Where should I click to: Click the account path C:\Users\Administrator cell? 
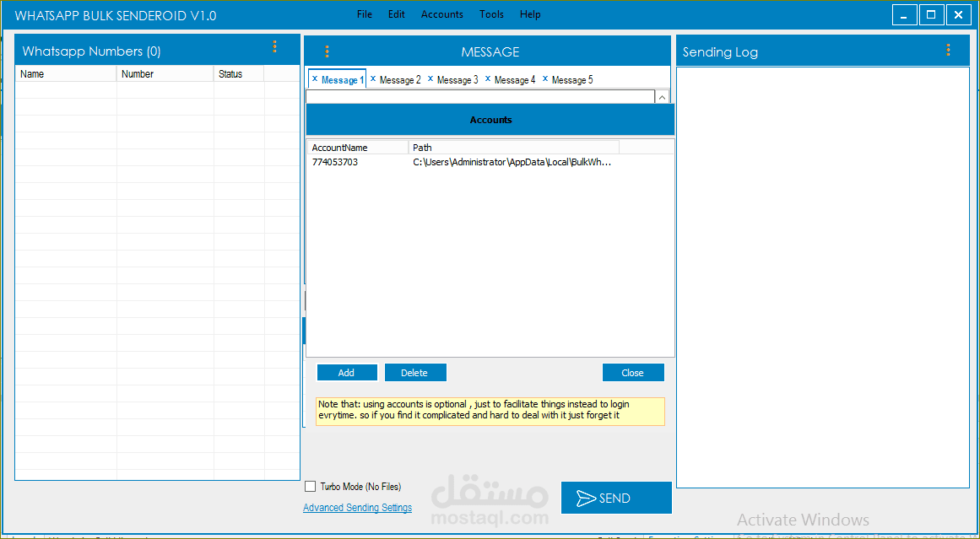coord(512,163)
